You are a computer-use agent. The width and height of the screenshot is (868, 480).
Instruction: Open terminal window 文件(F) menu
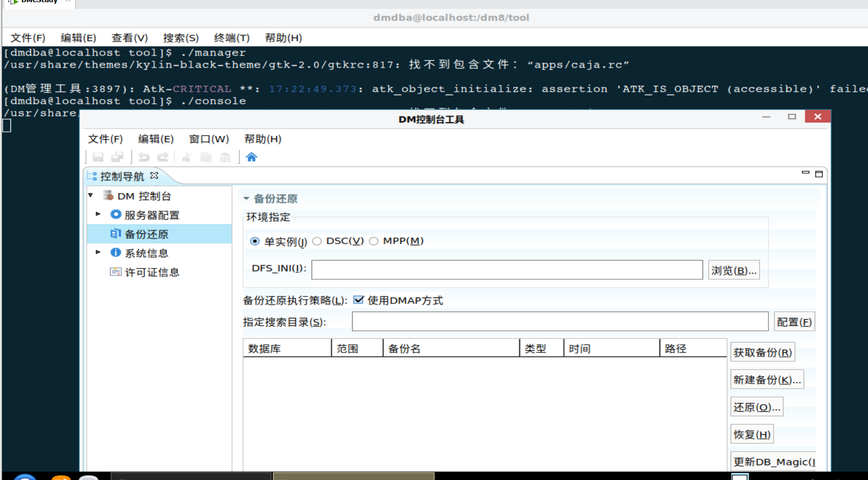[28, 38]
